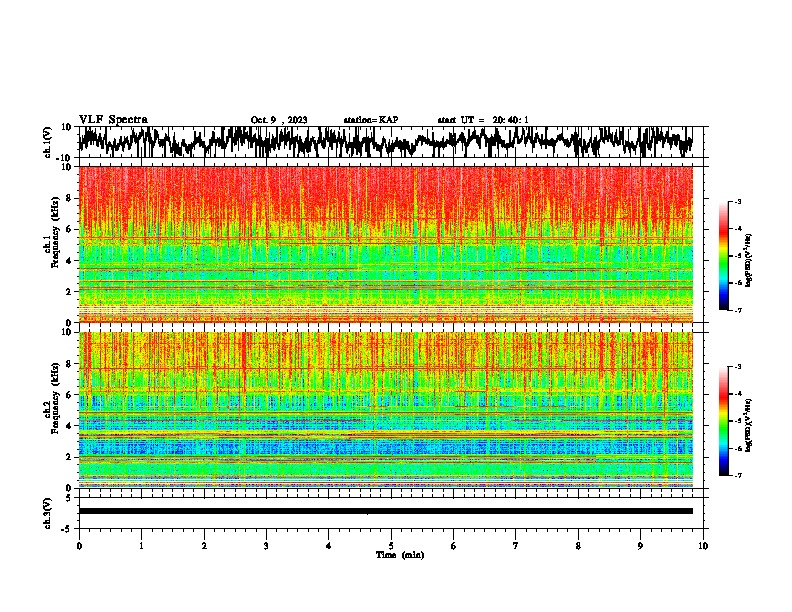Click the "5" tick on ch.3(V) axis

[69, 498]
